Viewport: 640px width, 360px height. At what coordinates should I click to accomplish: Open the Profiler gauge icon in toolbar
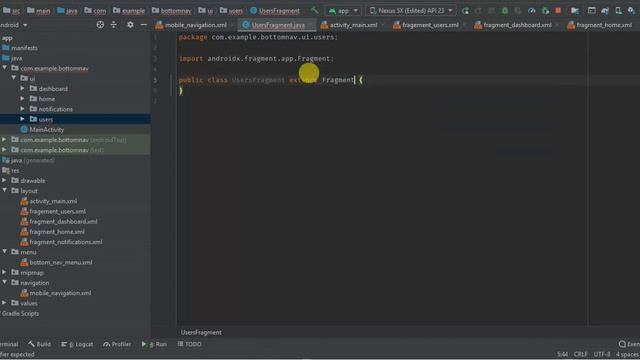(531, 11)
